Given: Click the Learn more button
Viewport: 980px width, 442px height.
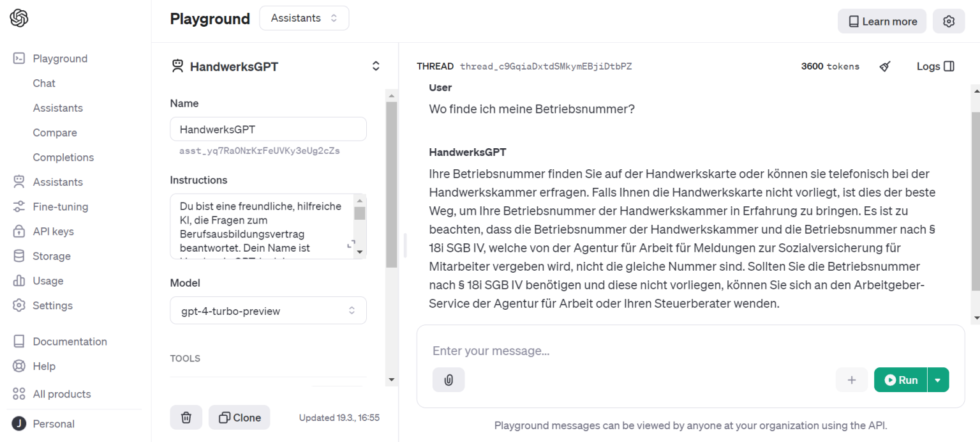Looking at the screenshot, I should pos(882,21).
